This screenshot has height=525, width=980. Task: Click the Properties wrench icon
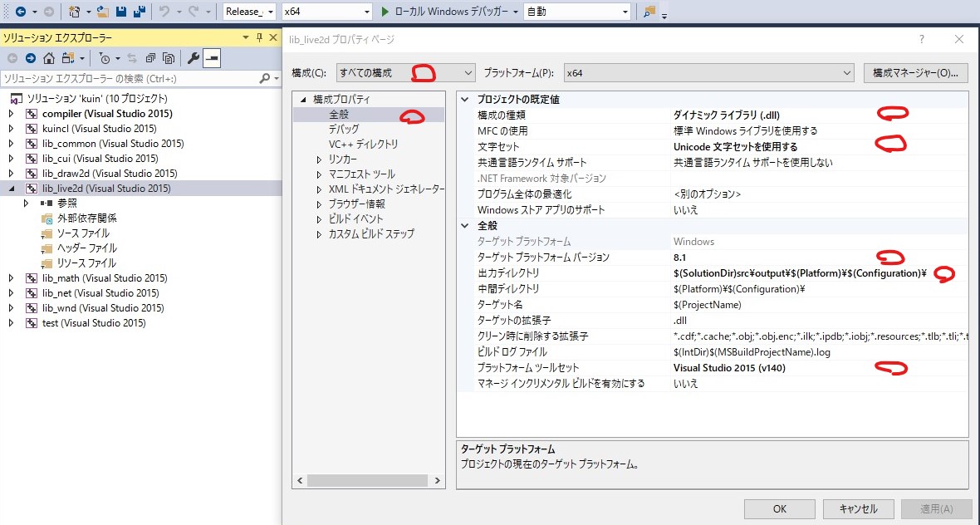(193, 58)
